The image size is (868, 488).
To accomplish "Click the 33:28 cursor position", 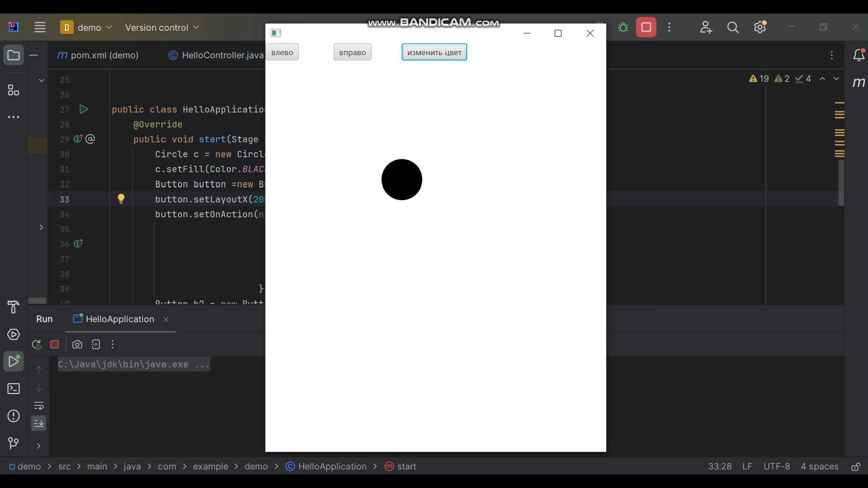I will coord(720,467).
